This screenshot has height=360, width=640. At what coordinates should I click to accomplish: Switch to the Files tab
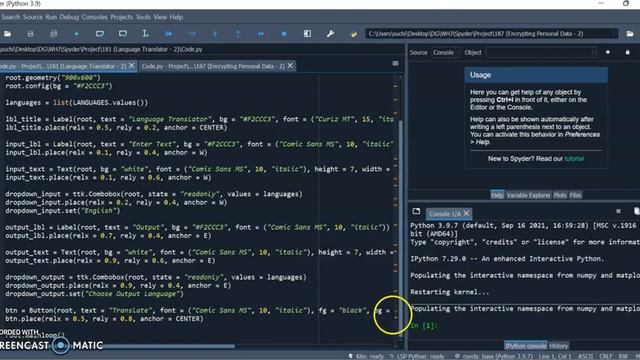pos(575,195)
